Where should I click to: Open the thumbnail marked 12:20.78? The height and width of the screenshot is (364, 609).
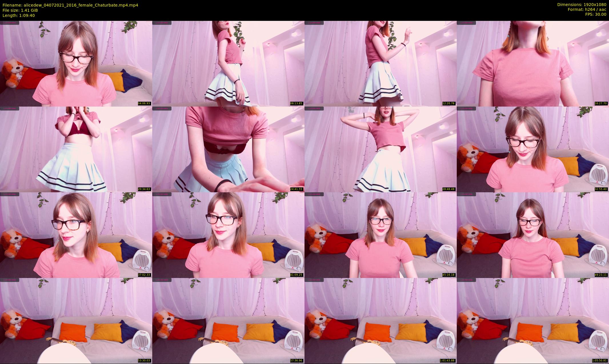click(380, 63)
